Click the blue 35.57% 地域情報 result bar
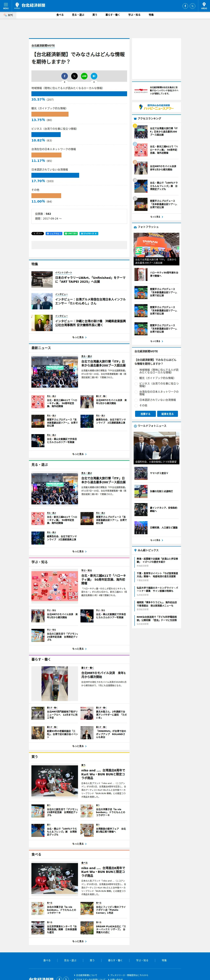The width and height of the screenshot is (210, 980). tap(79, 94)
